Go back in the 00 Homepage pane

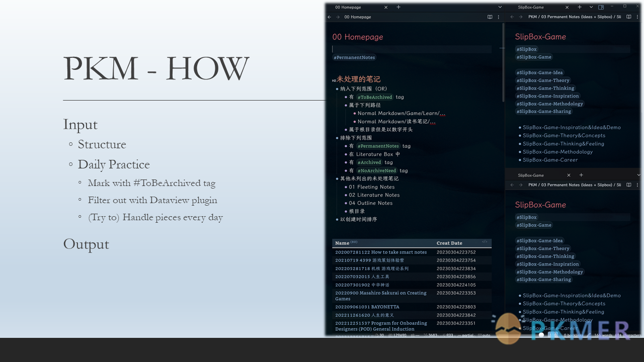pyautogui.click(x=329, y=17)
